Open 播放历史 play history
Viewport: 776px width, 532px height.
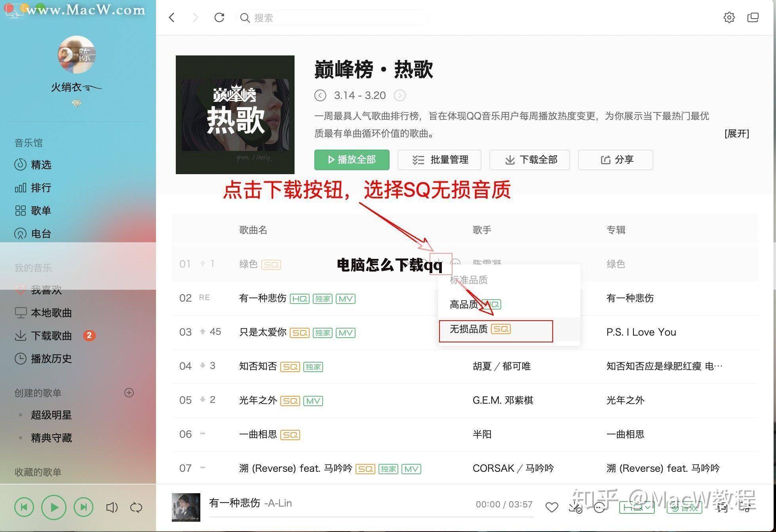point(44,359)
